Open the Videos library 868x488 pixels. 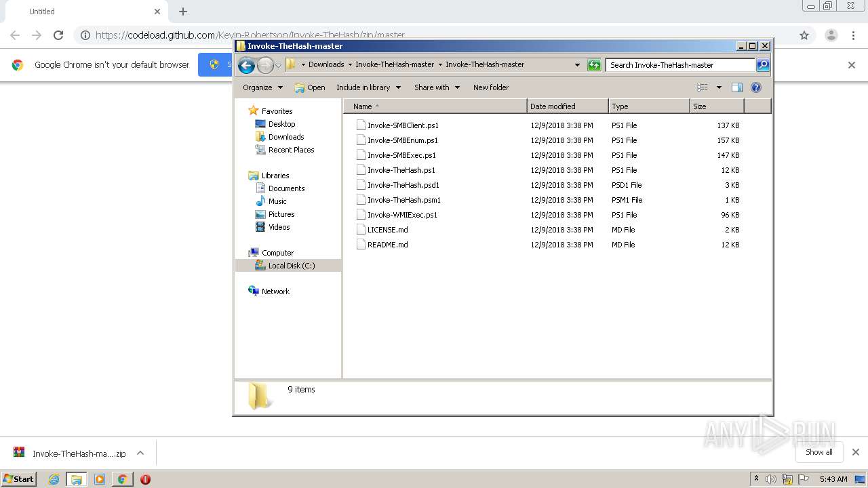[x=279, y=227]
